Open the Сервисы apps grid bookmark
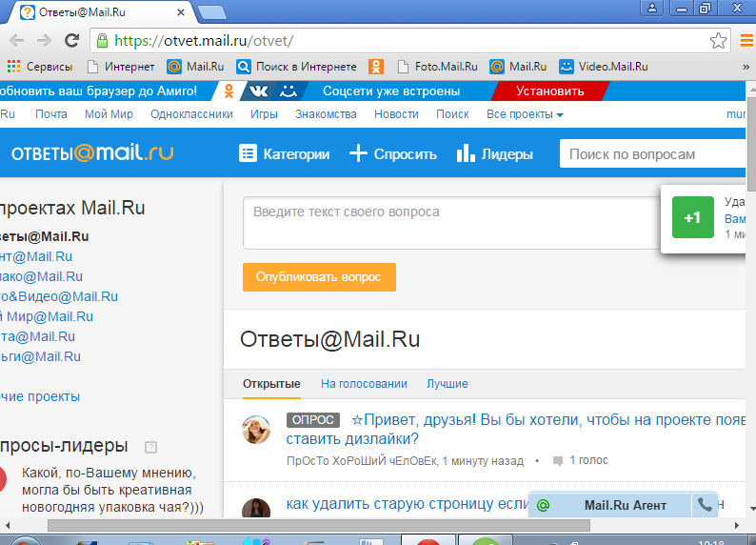This screenshot has width=756, height=545. [40, 67]
